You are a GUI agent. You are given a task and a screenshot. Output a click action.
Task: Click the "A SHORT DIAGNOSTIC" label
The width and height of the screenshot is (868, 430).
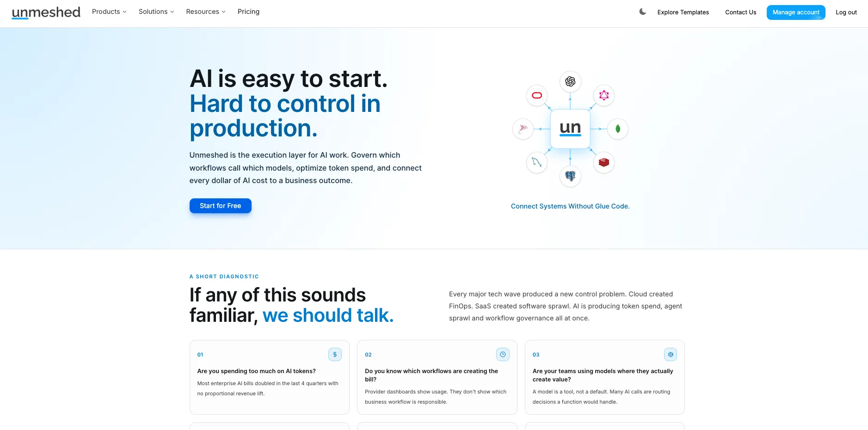224,276
